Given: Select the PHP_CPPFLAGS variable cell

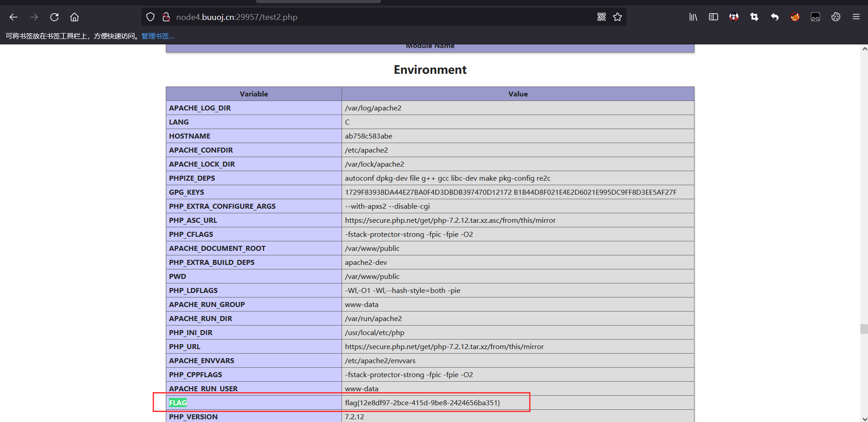Looking at the screenshot, I should click(254, 374).
